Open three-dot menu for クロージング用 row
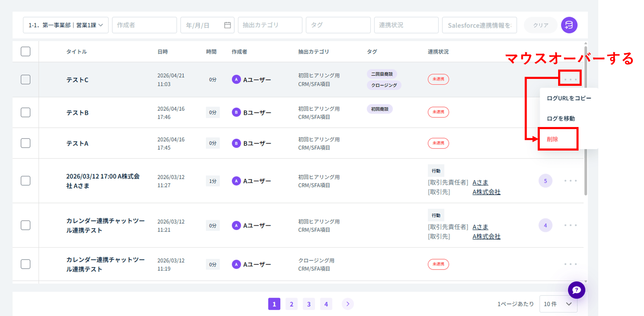Screen dimensions: 644x316 pyautogui.click(x=570, y=264)
